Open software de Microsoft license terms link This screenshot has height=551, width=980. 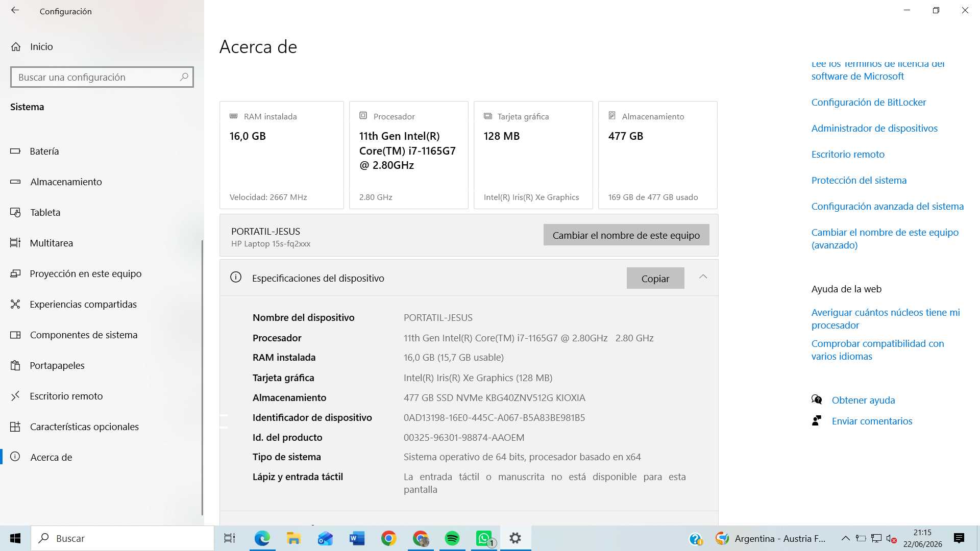pos(878,70)
